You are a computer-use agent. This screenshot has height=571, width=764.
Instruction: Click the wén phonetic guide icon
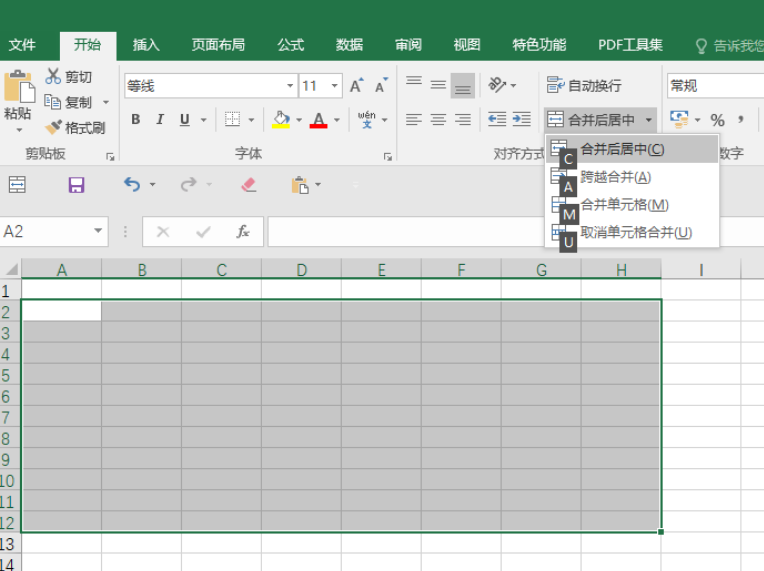click(x=367, y=119)
